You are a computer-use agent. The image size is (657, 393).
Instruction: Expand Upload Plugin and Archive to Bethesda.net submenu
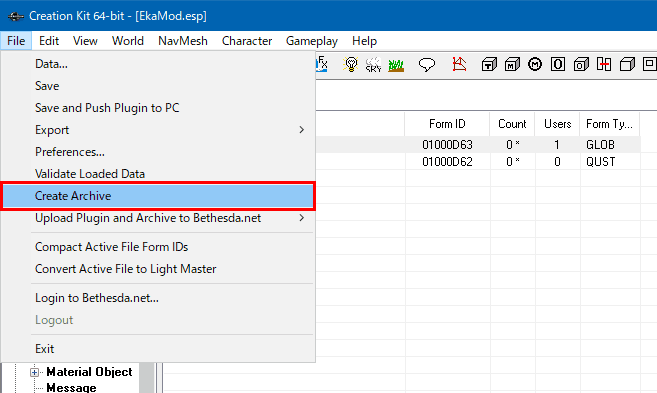click(x=302, y=218)
